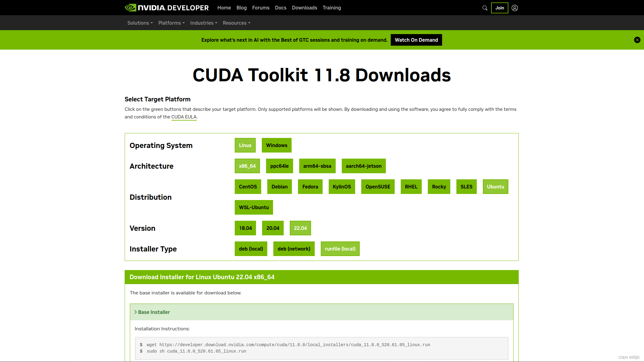Choose Ubuntu distribution

496,187
